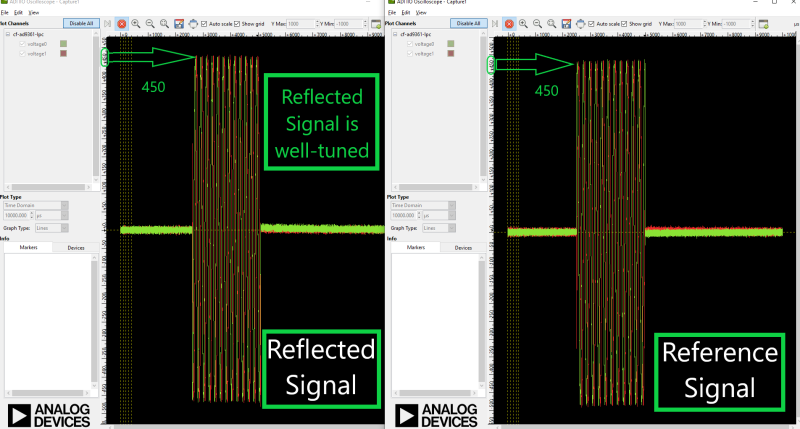Click red stop capture icon in right window
The height and width of the screenshot is (429, 800).
click(509, 23)
